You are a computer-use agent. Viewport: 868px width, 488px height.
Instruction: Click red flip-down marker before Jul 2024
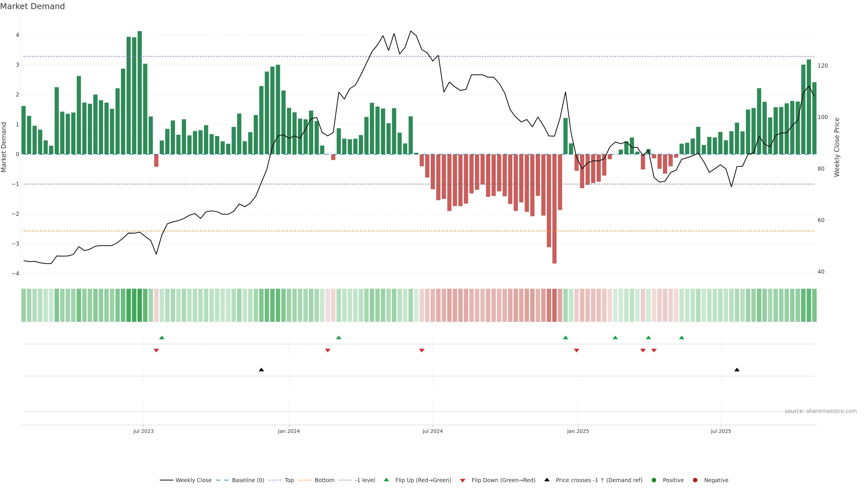(422, 351)
